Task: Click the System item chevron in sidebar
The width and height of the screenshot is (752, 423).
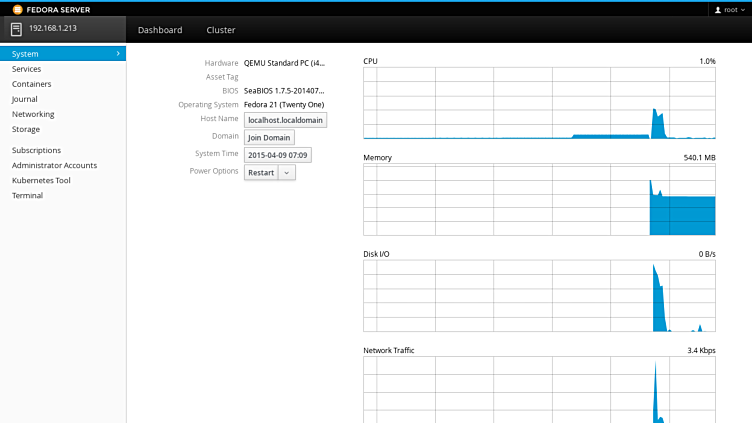Action: [x=118, y=54]
